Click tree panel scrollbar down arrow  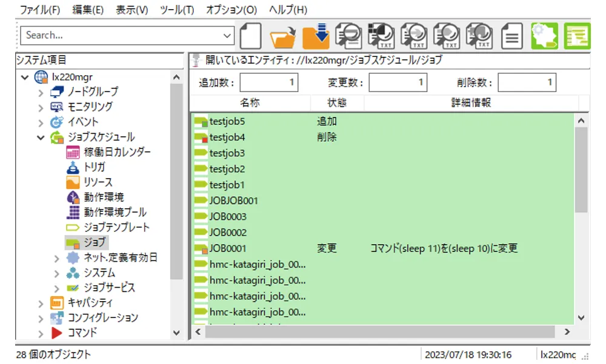pos(176,333)
